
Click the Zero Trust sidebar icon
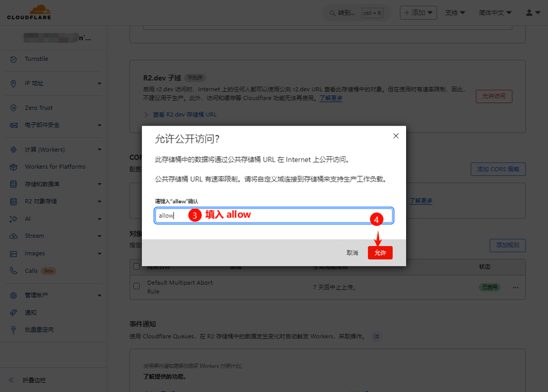pos(14,108)
